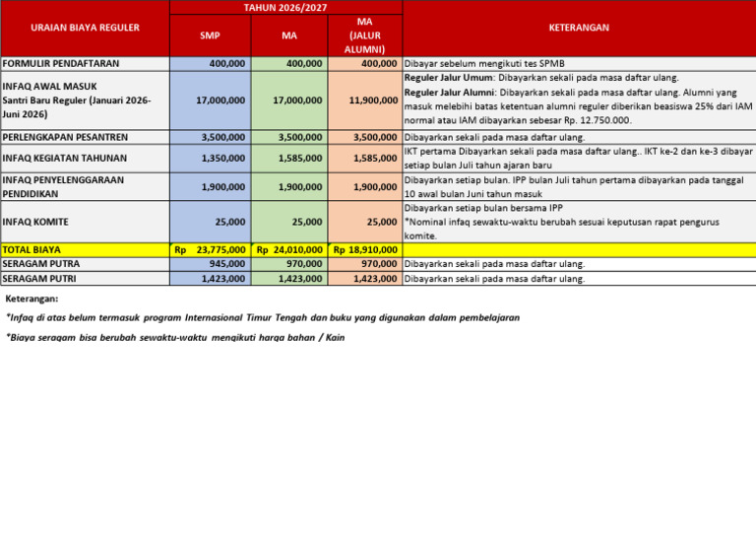Click the IKT pertama payment note

pyautogui.click(x=578, y=159)
